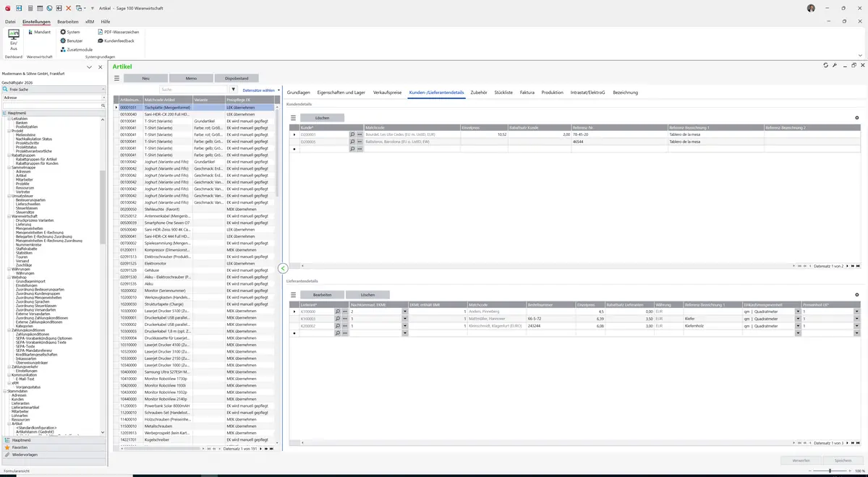This screenshot has width=868, height=477.
Task: Open Datensätze wählen dropdown
Action: (x=261, y=90)
